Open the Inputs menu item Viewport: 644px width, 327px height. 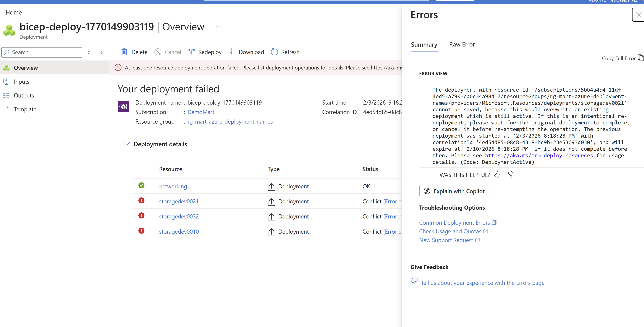pos(21,82)
